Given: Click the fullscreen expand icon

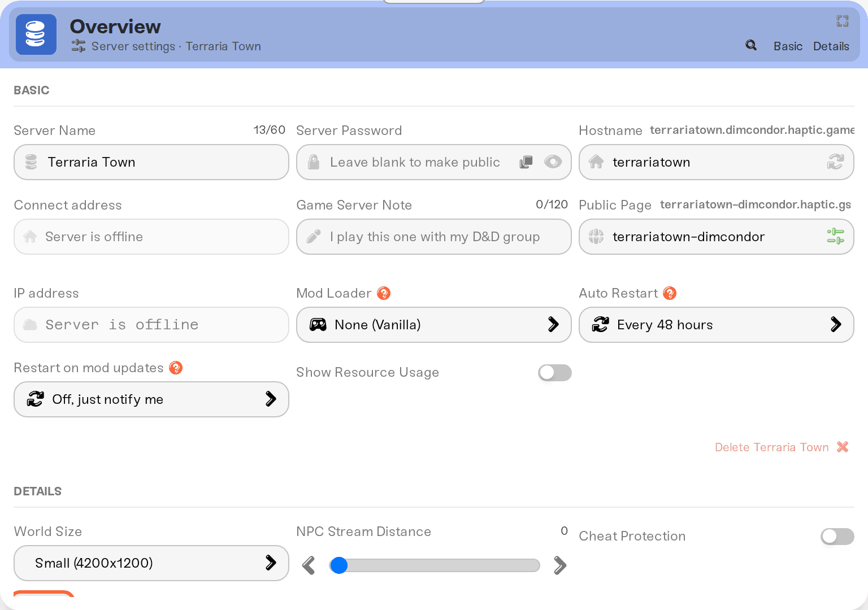Looking at the screenshot, I should (843, 21).
